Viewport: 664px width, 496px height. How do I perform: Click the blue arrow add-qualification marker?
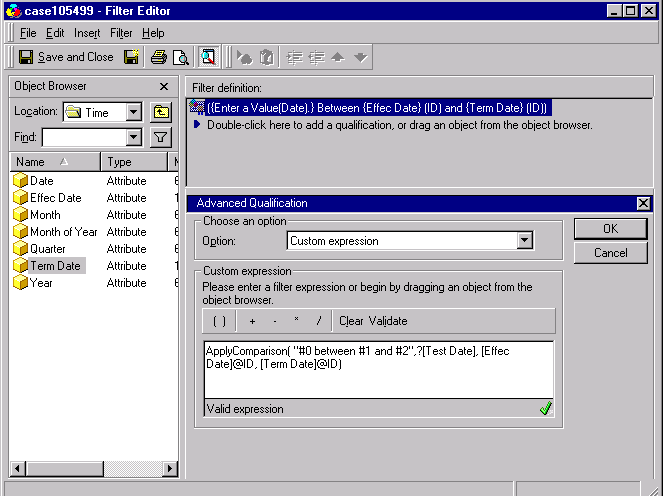[x=196, y=125]
